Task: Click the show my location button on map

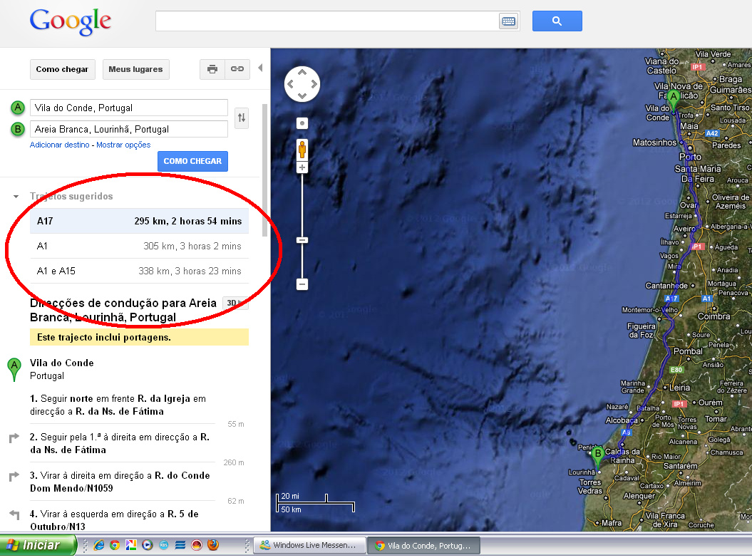Action: 302,124
